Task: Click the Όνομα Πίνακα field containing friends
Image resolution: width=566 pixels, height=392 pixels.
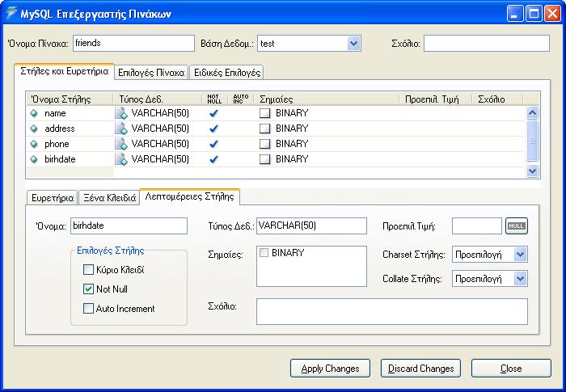Action: [133, 44]
